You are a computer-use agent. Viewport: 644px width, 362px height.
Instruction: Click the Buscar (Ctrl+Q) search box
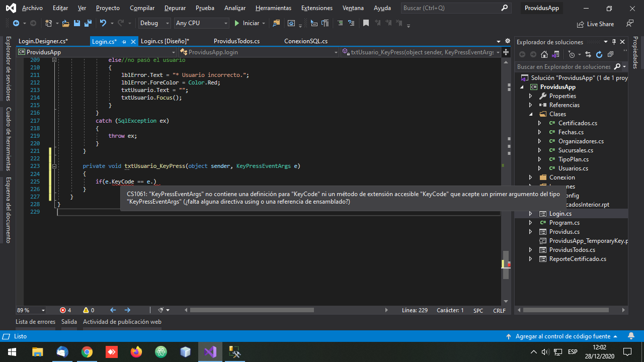(455, 8)
